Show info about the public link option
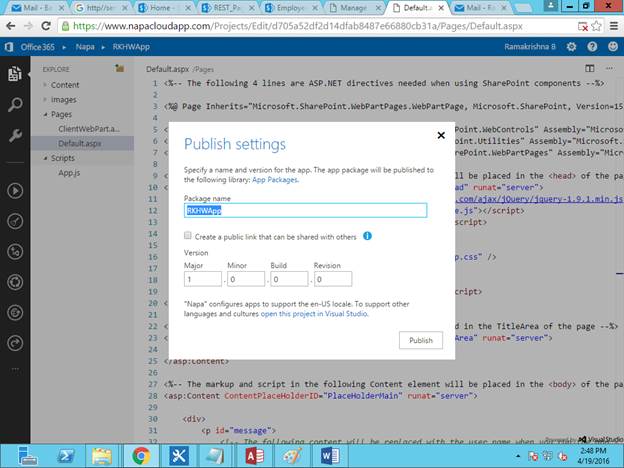Viewport: 624px width, 468px height. [x=367, y=236]
